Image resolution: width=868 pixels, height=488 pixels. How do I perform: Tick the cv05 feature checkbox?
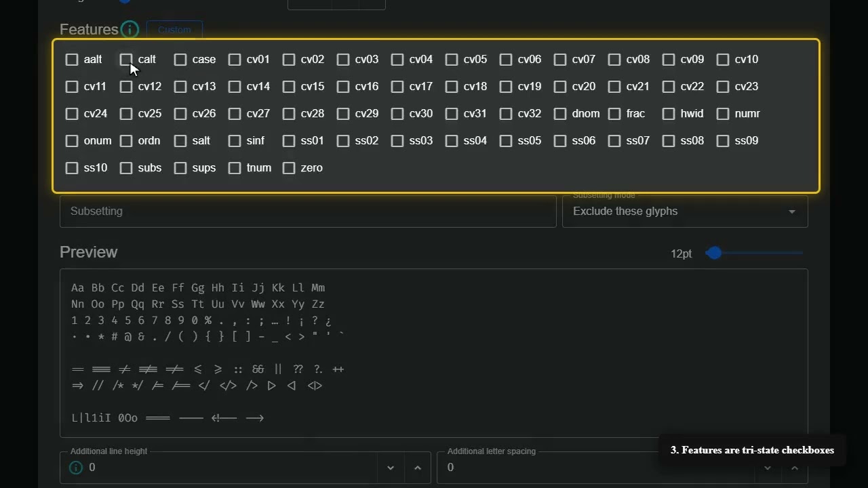pos(452,60)
